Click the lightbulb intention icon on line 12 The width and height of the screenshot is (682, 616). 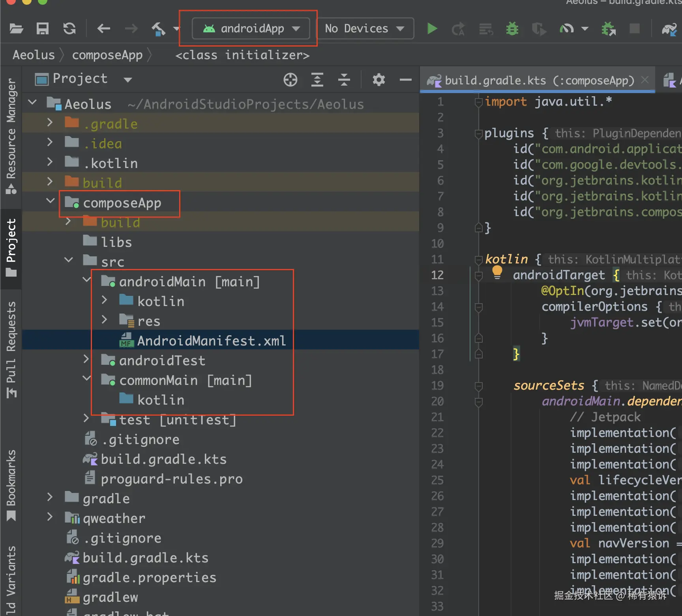click(x=497, y=272)
